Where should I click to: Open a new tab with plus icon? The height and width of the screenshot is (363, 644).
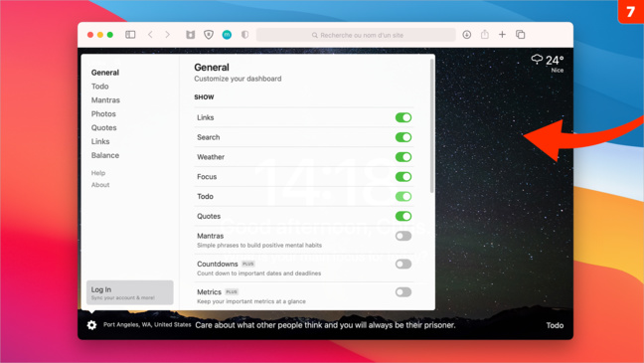click(502, 35)
